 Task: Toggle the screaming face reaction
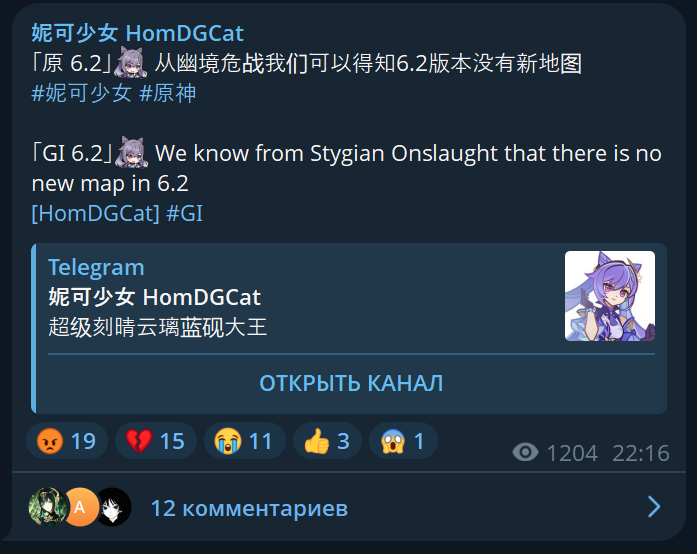click(403, 441)
